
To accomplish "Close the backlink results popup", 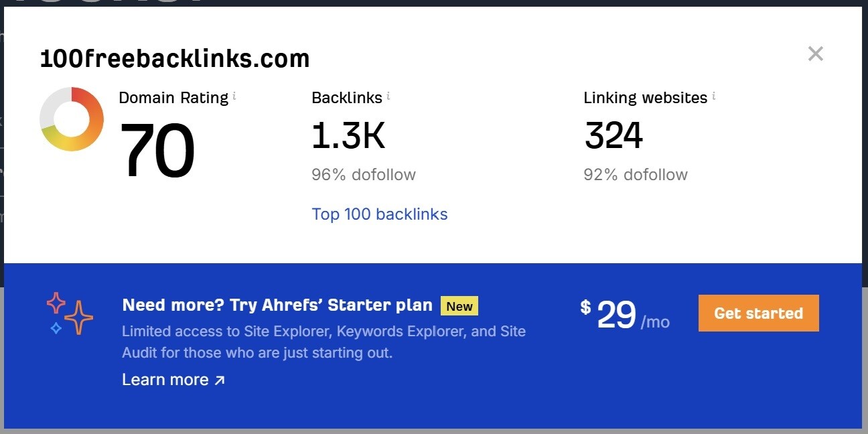I will [x=815, y=54].
